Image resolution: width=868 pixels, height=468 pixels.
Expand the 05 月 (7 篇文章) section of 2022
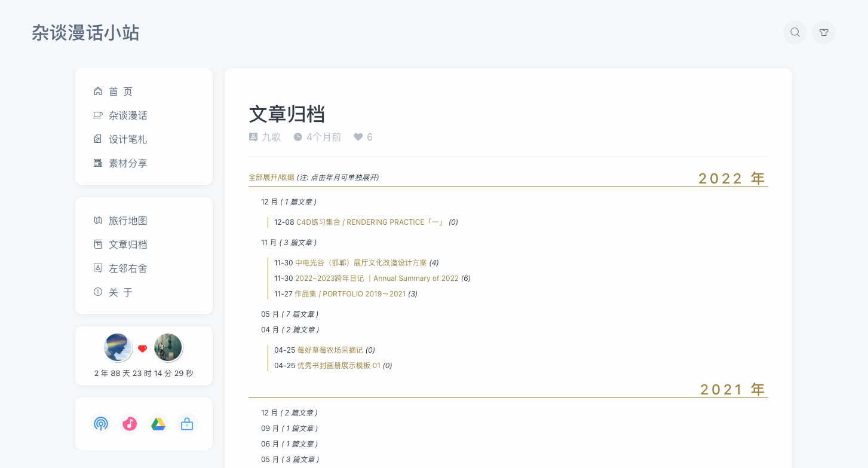[x=289, y=314]
